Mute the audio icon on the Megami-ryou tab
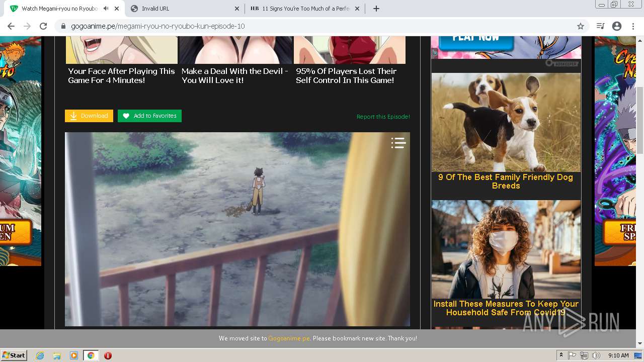Screen dimensions: 644x362 (106, 9)
